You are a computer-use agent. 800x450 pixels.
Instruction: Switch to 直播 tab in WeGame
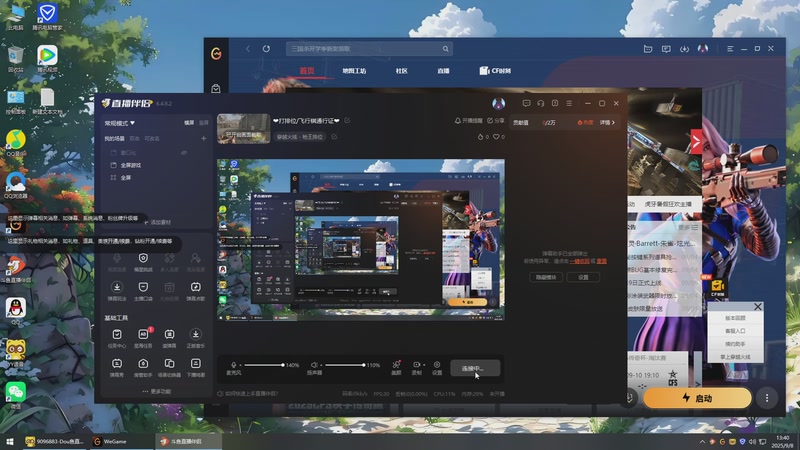tap(443, 70)
